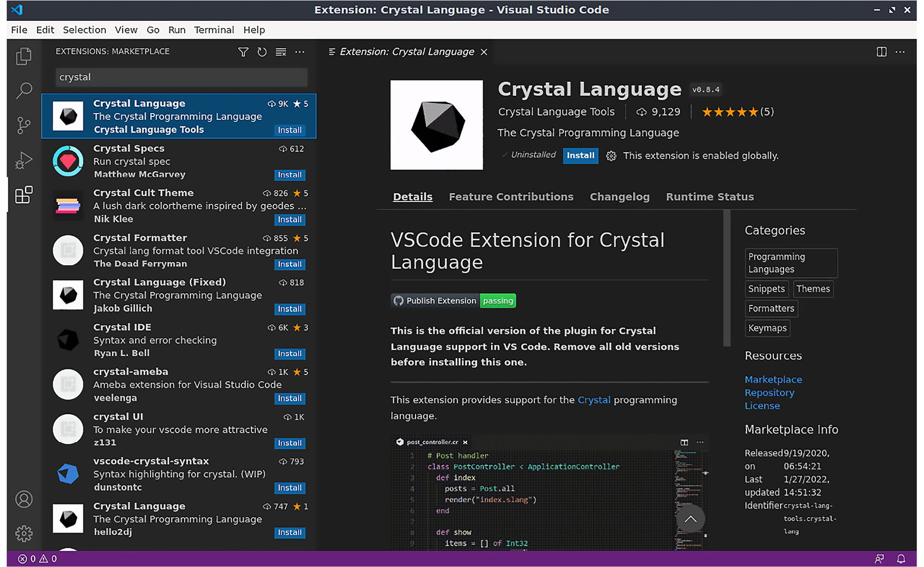Open the File menu
Screen dimensions: 924x567
point(19,30)
